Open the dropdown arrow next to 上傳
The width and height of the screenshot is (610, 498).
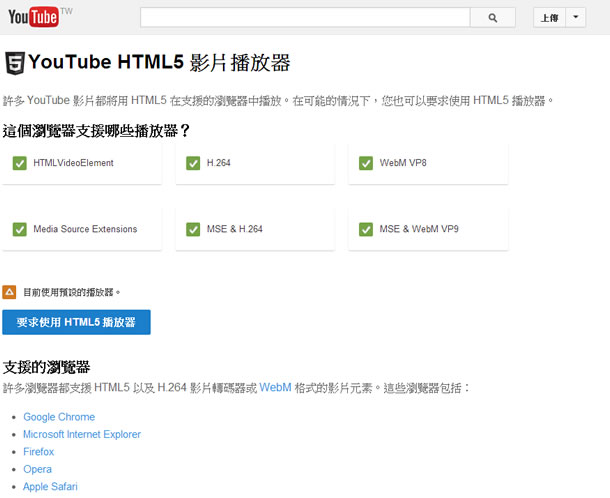[576, 18]
